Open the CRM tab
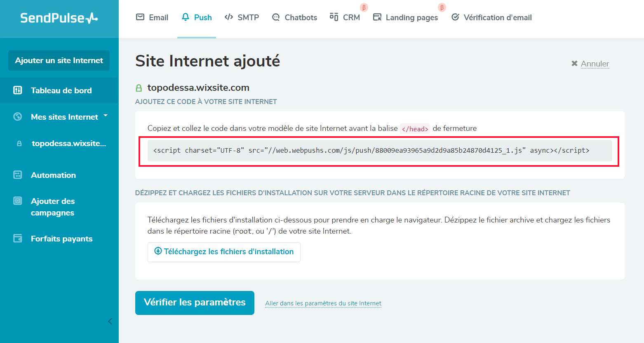This screenshot has height=343, width=644. pyautogui.click(x=345, y=17)
